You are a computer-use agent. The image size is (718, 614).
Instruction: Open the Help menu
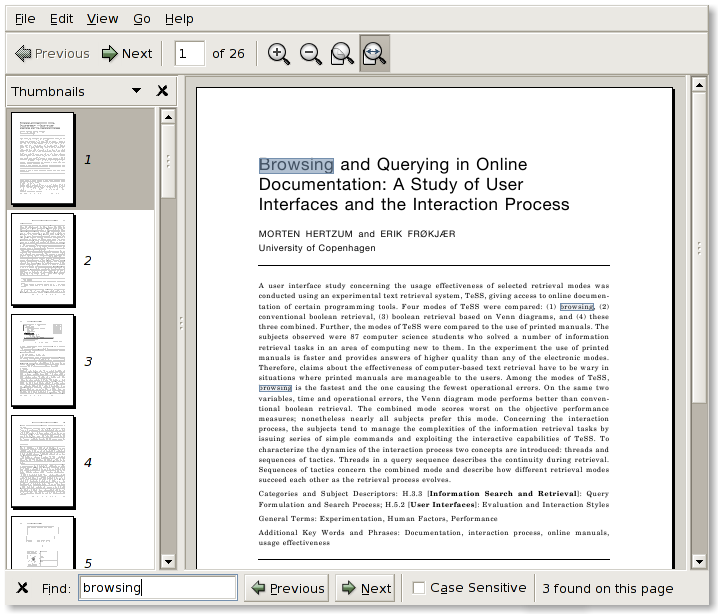179,19
